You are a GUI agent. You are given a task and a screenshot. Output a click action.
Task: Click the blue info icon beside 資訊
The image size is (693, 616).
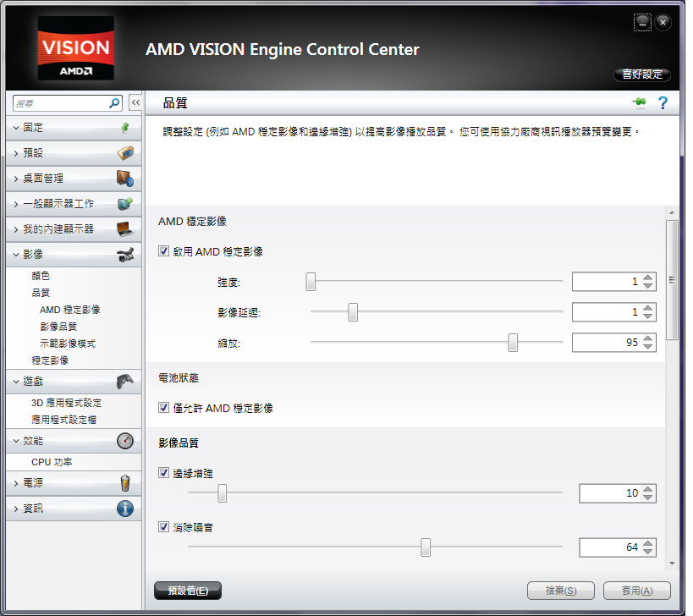click(x=127, y=509)
